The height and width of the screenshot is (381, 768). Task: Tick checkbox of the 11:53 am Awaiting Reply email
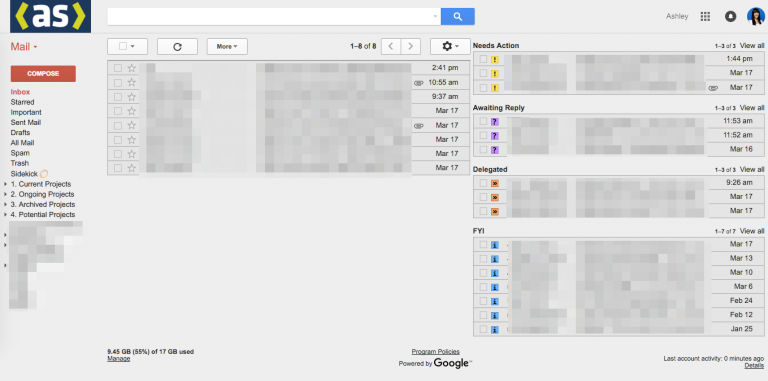coord(483,121)
